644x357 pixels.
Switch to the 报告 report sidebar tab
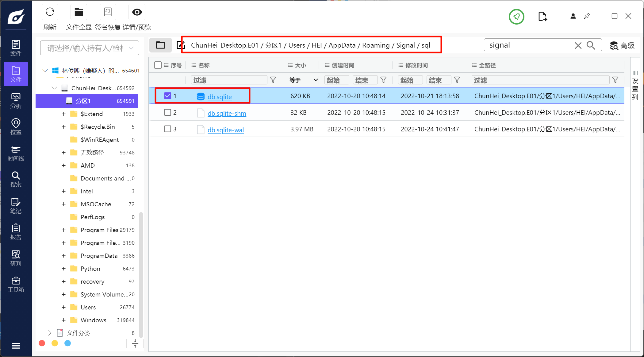[16, 232]
